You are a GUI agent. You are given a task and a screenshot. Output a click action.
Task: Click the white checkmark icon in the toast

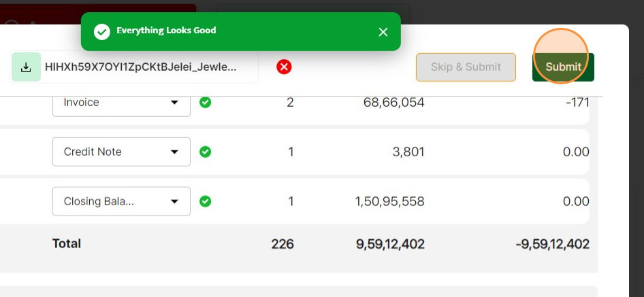point(102,31)
